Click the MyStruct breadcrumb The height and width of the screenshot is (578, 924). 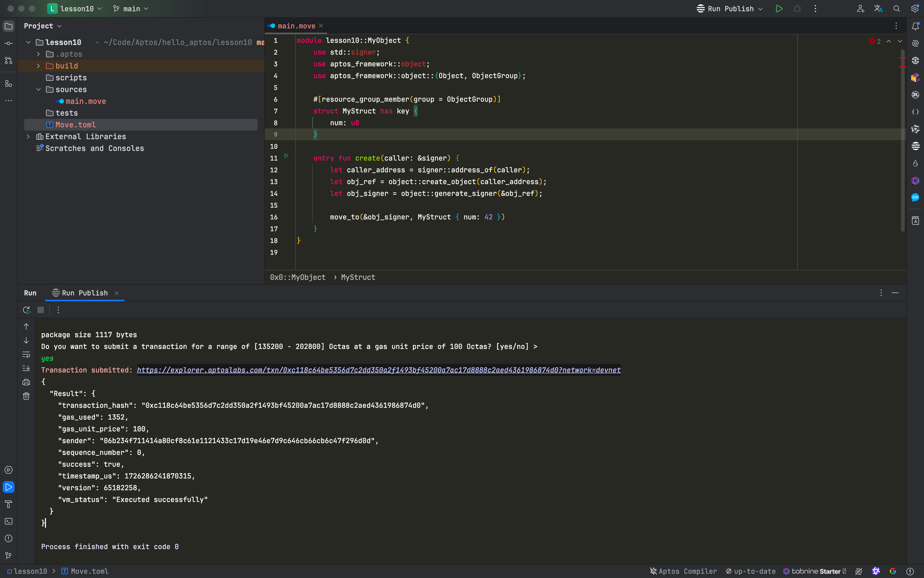358,277
